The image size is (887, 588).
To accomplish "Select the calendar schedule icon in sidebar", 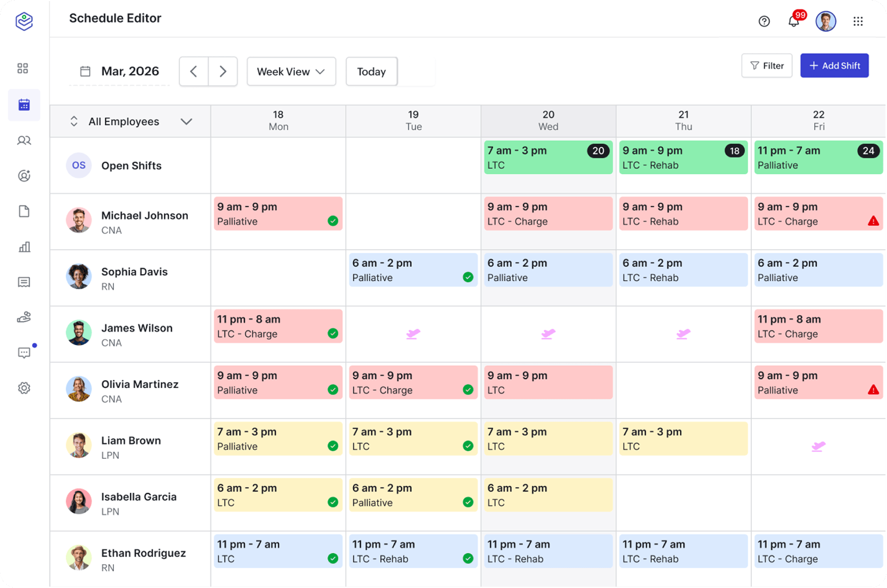I will [24, 105].
